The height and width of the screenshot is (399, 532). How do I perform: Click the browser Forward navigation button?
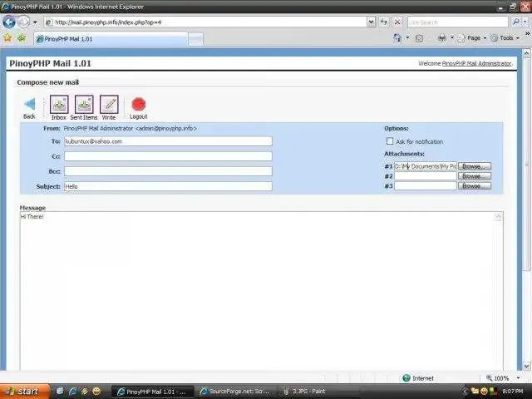tap(23, 22)
